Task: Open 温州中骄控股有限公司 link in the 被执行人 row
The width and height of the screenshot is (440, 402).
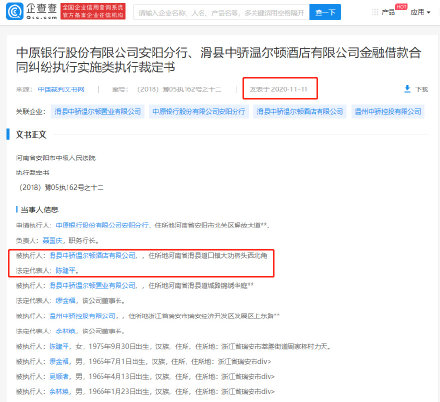Action: point(83,316)
